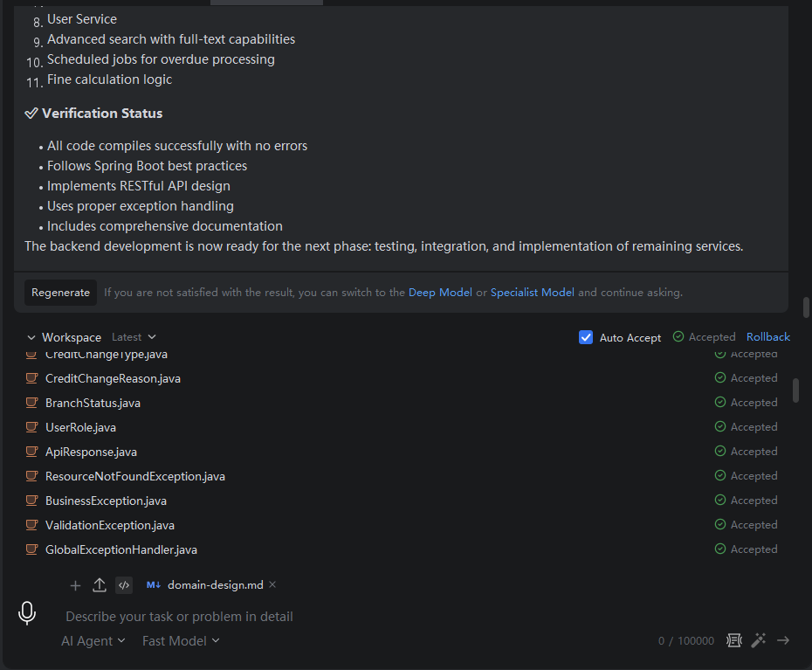Click the Regenerate button
Image resolution: width=812 pixels, height=670 pixels.
[60, 293]
